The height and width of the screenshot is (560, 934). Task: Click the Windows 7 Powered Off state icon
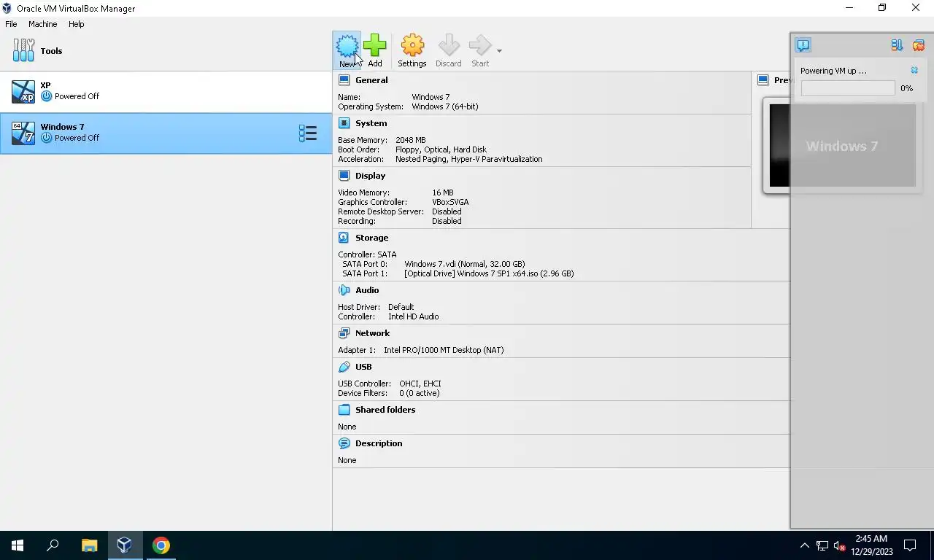[46, 138]
